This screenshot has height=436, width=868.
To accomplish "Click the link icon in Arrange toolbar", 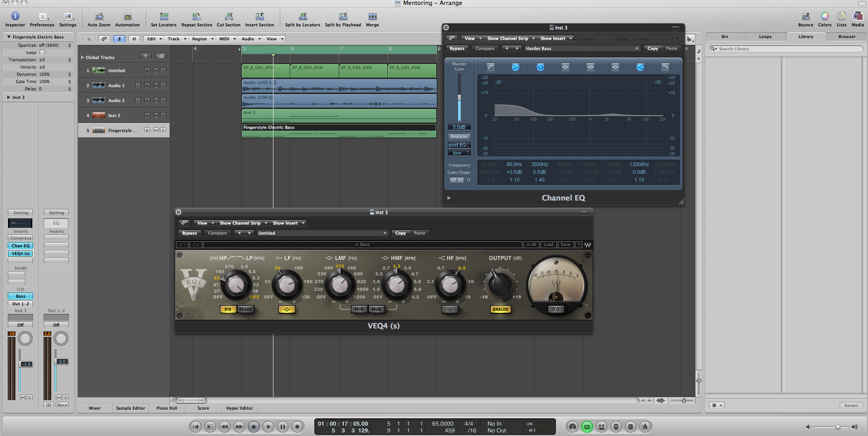I will tap(104, 39).
